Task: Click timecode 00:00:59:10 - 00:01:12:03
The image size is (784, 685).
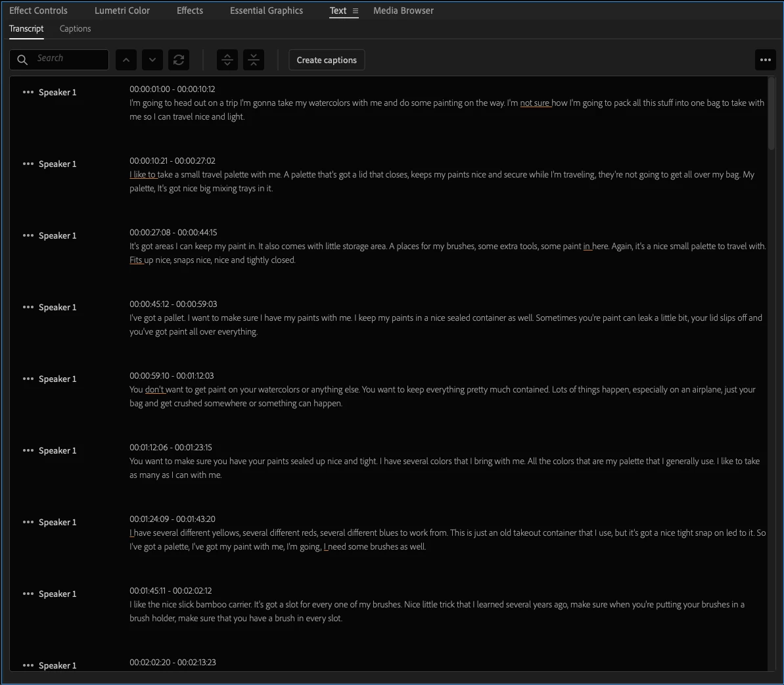Action: pos(172,375)
